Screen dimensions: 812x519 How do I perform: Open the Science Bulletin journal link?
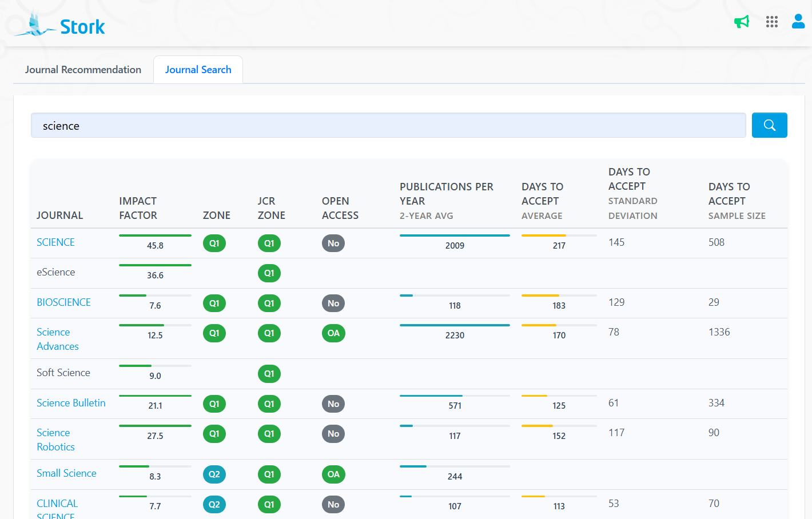click(71, 403)
